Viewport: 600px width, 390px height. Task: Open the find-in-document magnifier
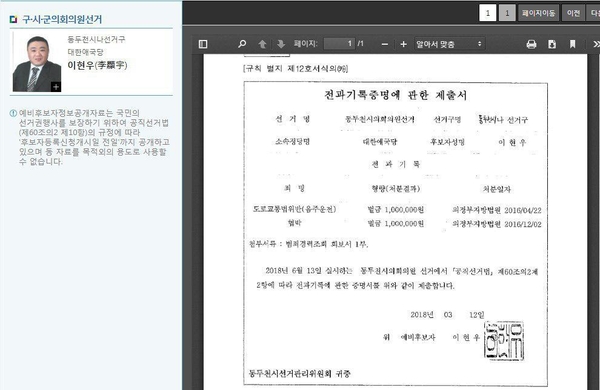(x=242, y=44)
